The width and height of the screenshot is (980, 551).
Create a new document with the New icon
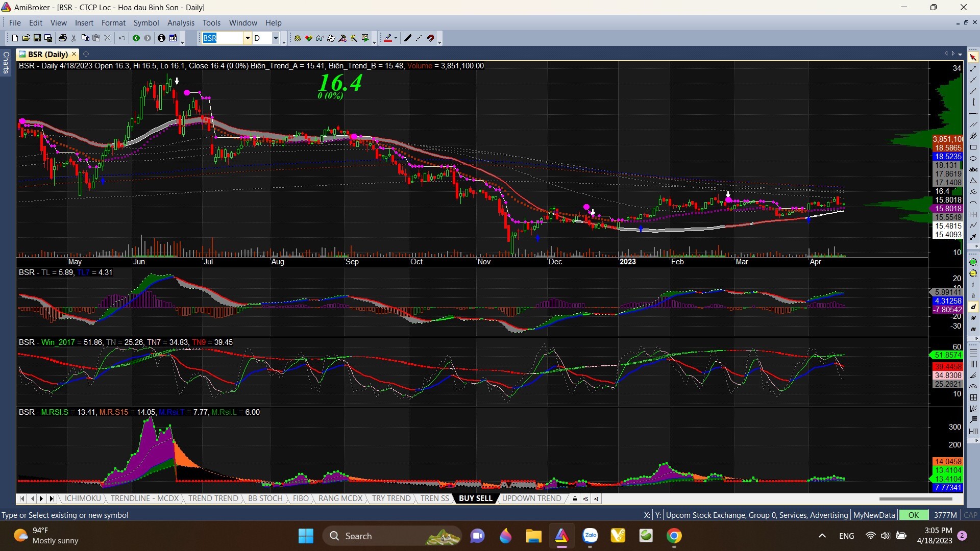coord(15,38)
